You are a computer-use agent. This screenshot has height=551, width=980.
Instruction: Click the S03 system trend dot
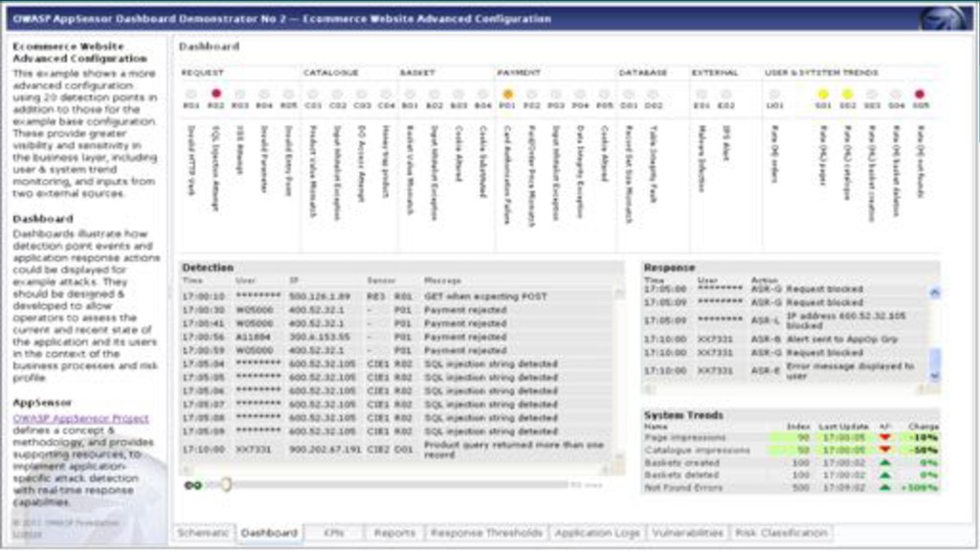coord(872,94)
